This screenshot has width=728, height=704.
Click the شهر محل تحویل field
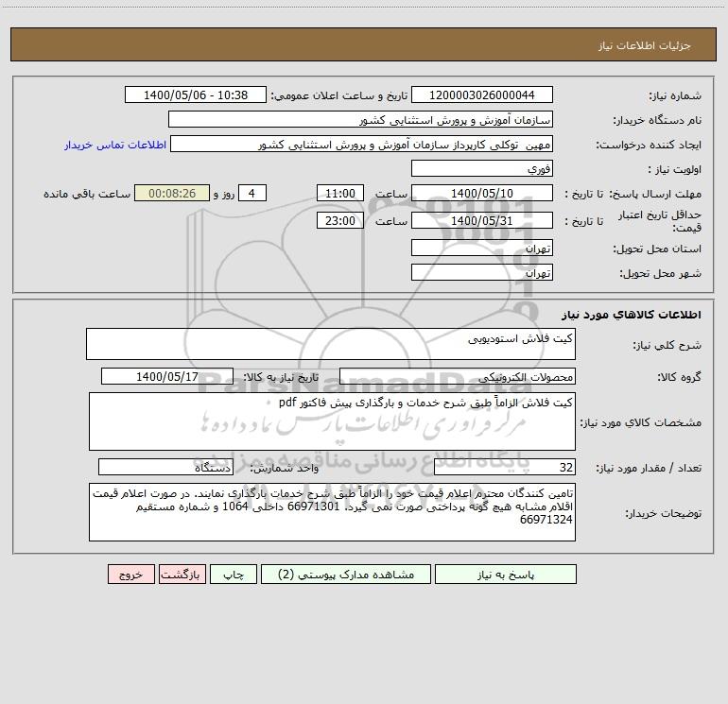pos(482,272)
